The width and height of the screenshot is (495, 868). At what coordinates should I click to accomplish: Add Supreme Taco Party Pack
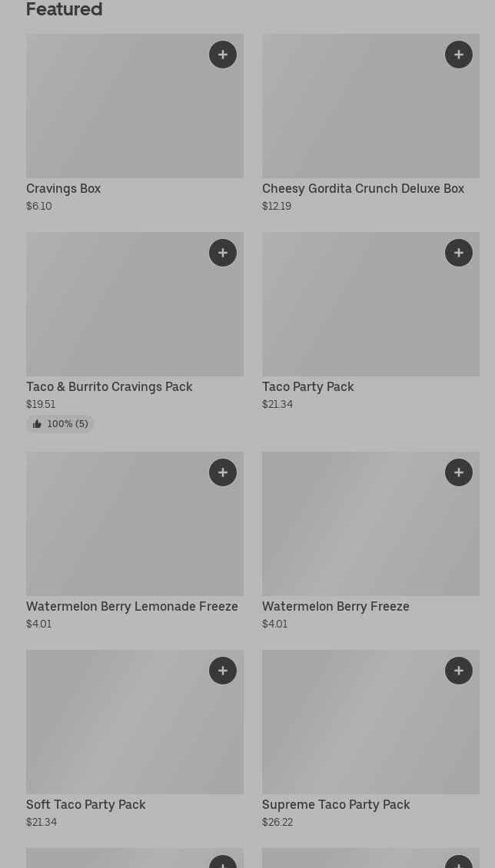tap(459, 671)
